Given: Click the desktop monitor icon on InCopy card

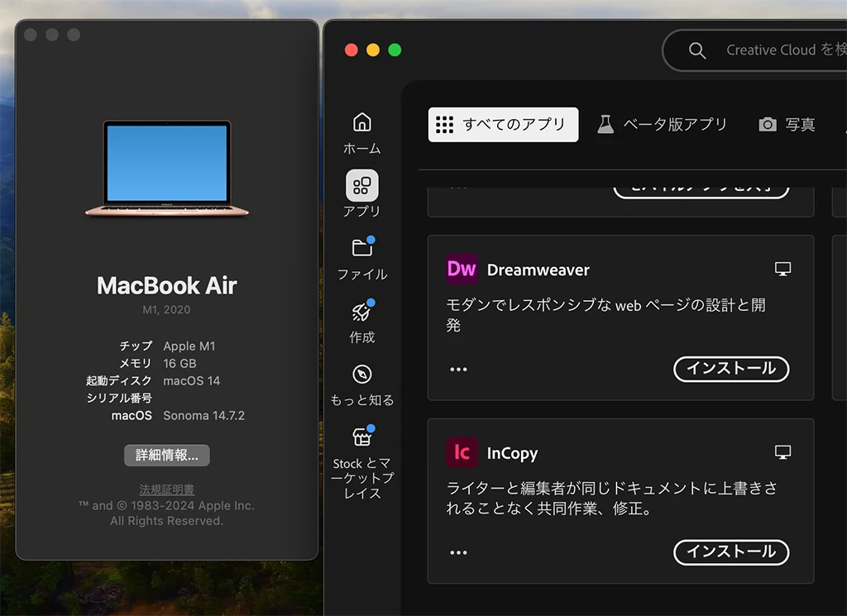Looking at the screenshot, I should pyautogui.click(x=782, y=452).
